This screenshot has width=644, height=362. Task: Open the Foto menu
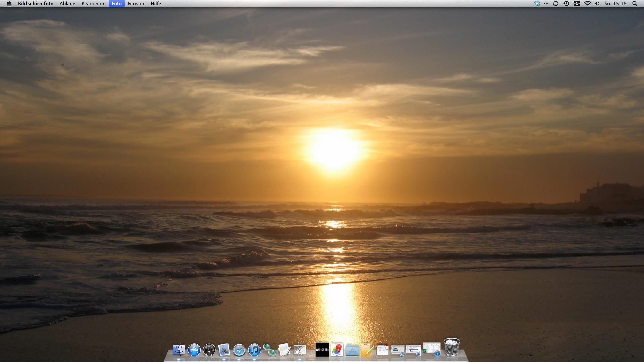(x=116, y=4)
